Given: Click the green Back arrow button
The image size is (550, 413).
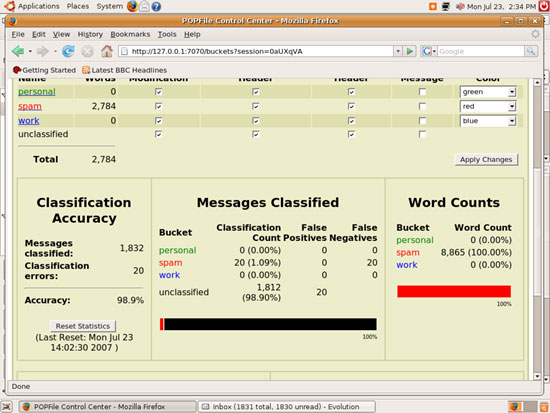Looking at the screenshot, I should click(x=18, y=51).
